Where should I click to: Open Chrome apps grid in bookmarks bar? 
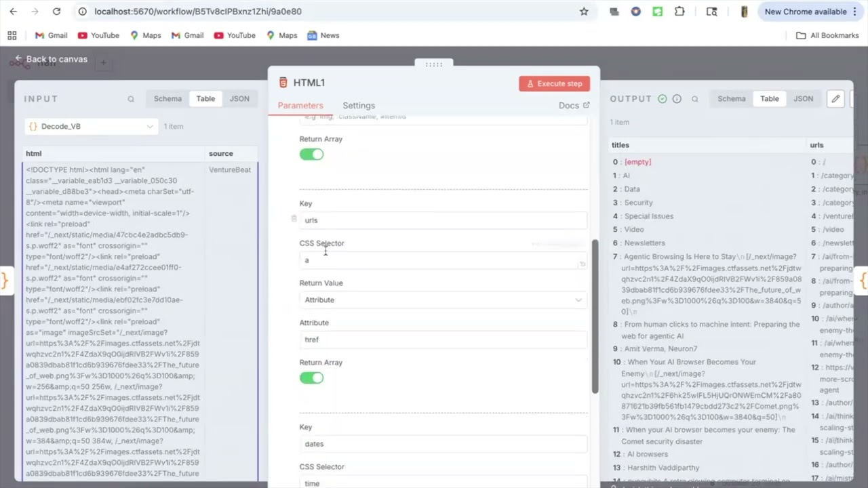pos(12,35)
